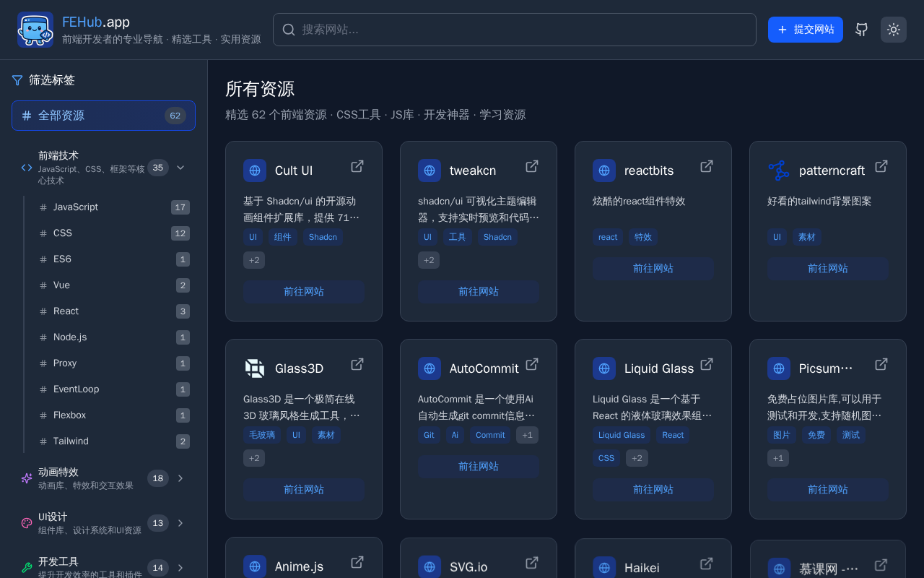The image size is (924, 578).
Task: Show more tags +2 on tweakcn card
Action: [429, 260]
